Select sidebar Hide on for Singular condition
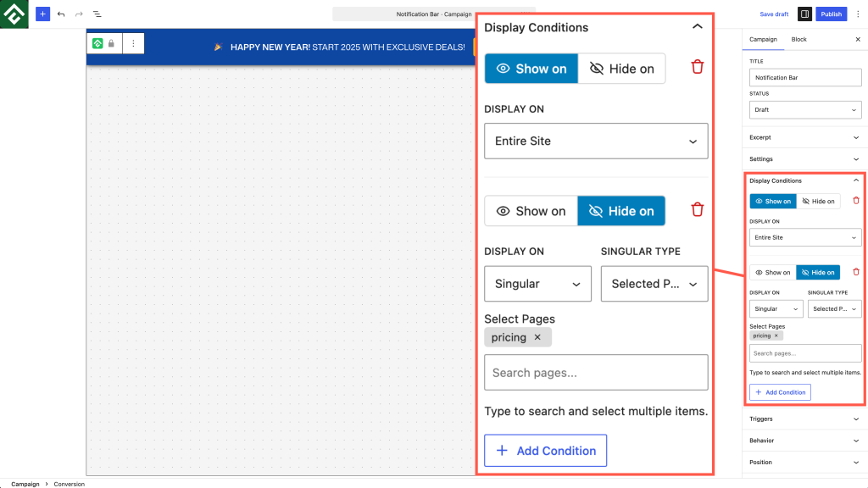 [x=818, y=272]
